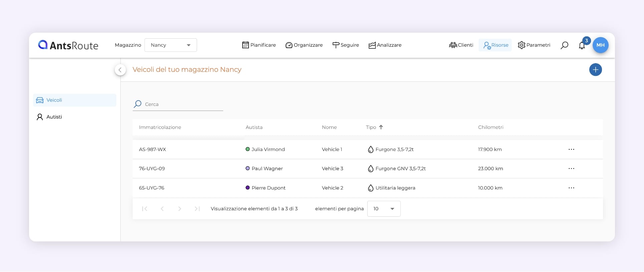Click the AntsRoute logo

(x=68, y=45)
